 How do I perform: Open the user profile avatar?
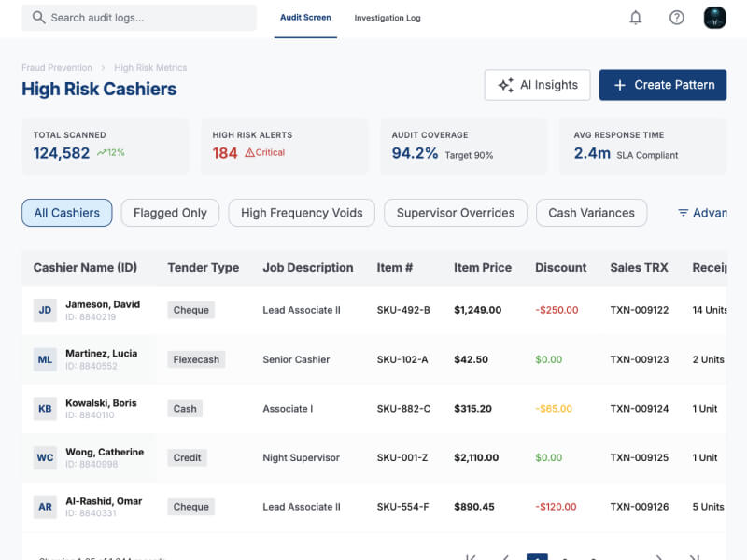714,18
